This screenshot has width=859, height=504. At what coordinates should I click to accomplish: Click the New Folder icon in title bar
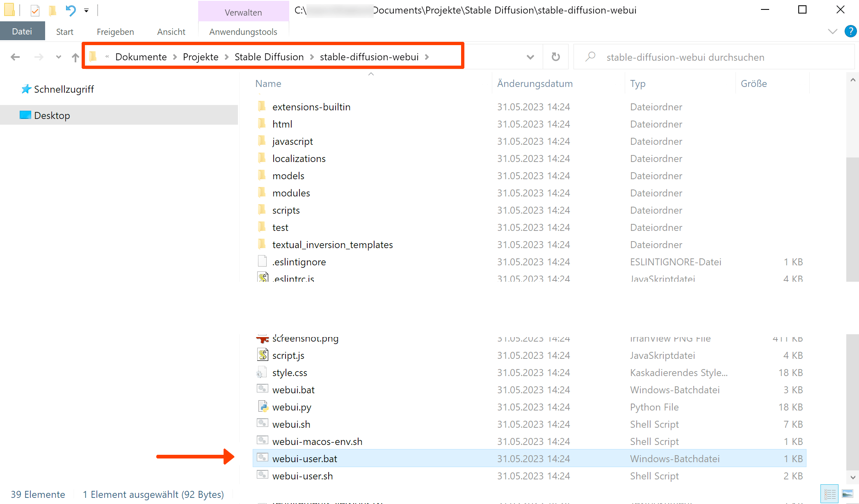[x=52, y=10]
